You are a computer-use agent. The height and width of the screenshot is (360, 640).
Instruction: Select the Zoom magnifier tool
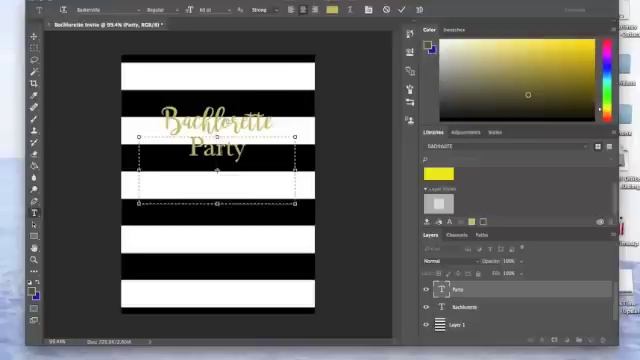point(34,260)
